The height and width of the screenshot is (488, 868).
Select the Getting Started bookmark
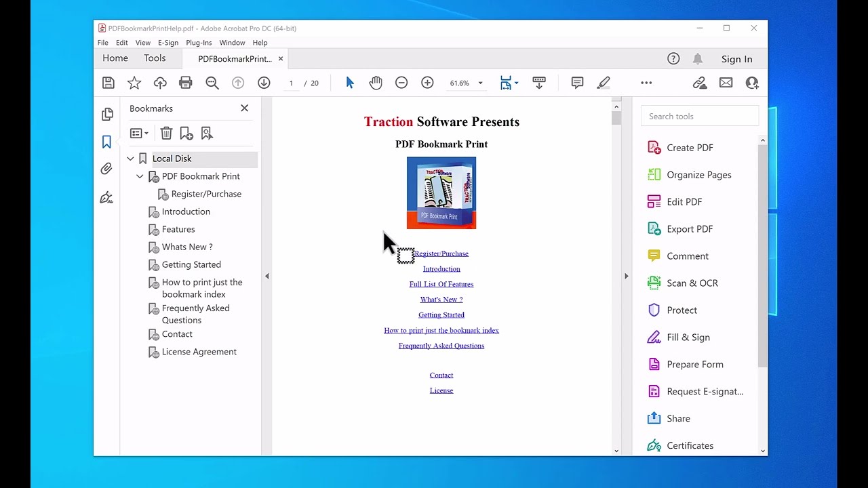(191, 264)
